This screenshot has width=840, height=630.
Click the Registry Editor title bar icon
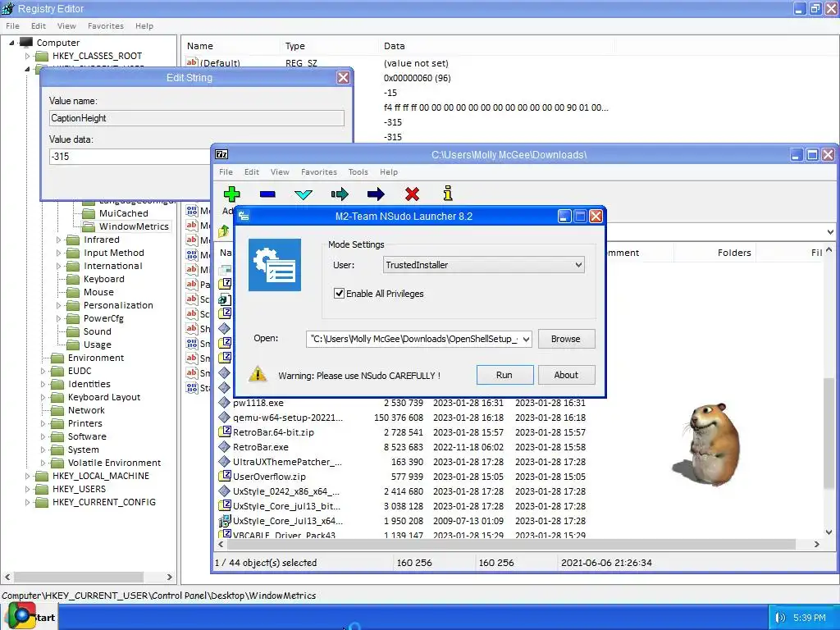(x=8, y=8)
